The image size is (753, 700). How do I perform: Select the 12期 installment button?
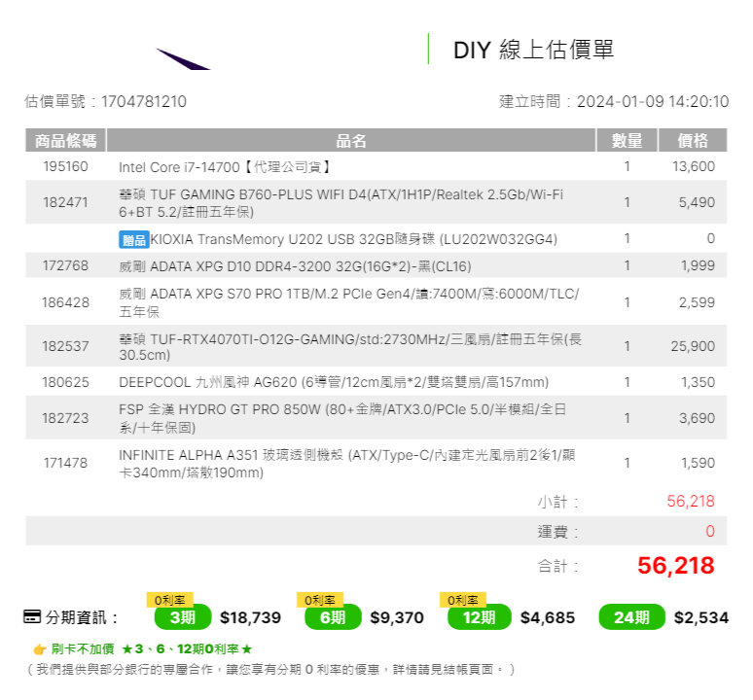(479, 617)
